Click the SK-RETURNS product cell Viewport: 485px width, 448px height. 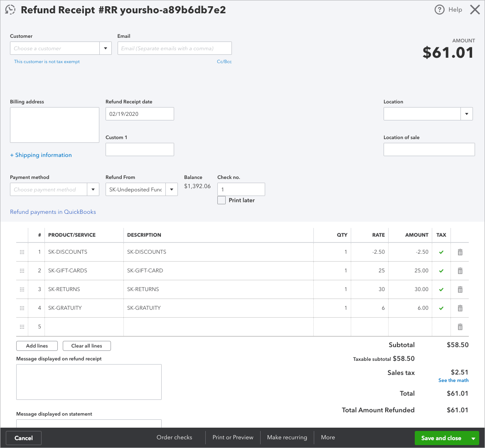(84, 289)
